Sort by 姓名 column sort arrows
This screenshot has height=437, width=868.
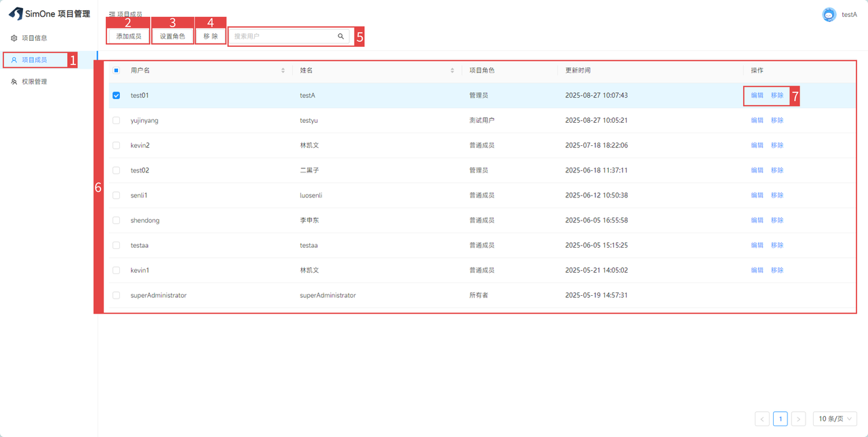tap(452, 71)
